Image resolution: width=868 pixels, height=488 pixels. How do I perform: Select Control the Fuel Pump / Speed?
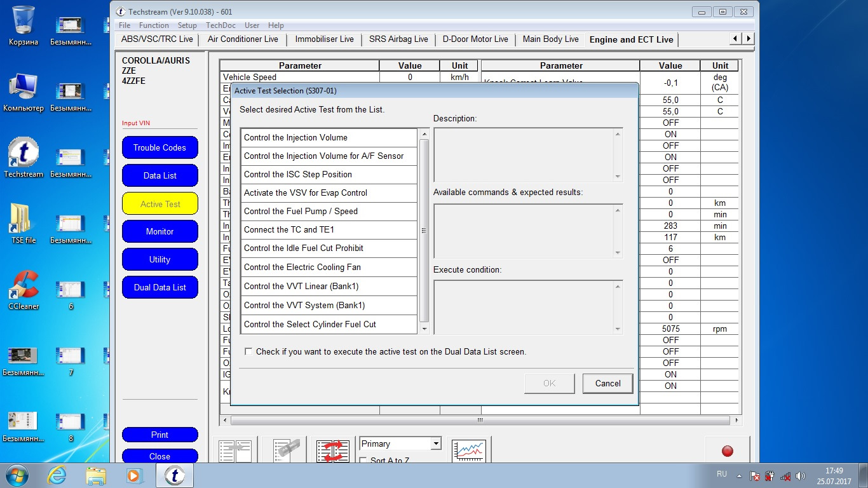tap(329, 211)
